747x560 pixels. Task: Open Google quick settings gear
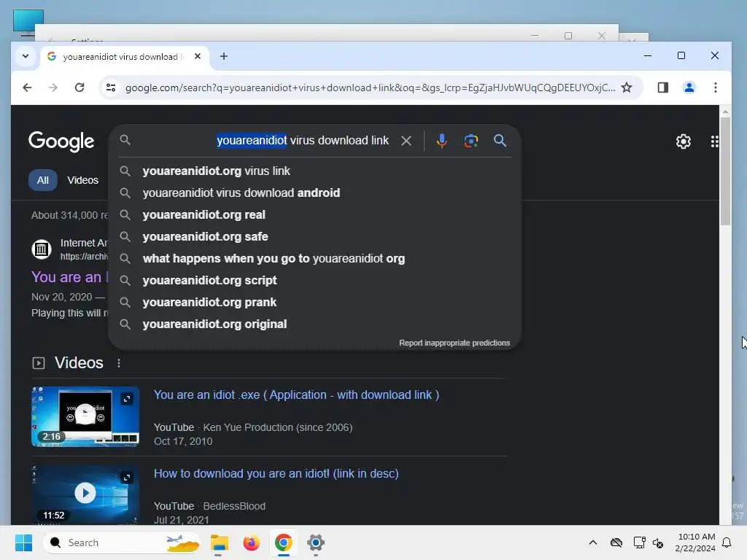coord(683,141)
